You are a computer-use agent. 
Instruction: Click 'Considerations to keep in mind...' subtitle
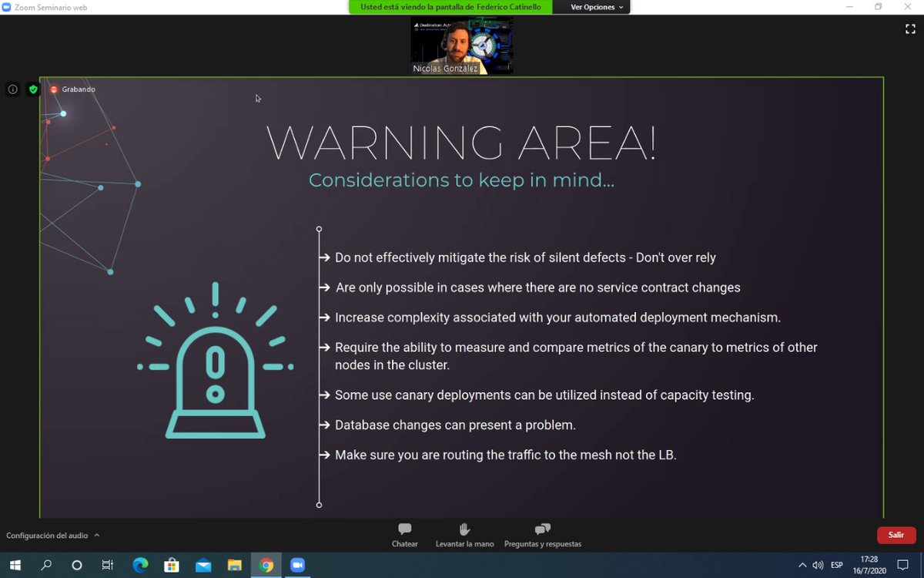[461, 180]
